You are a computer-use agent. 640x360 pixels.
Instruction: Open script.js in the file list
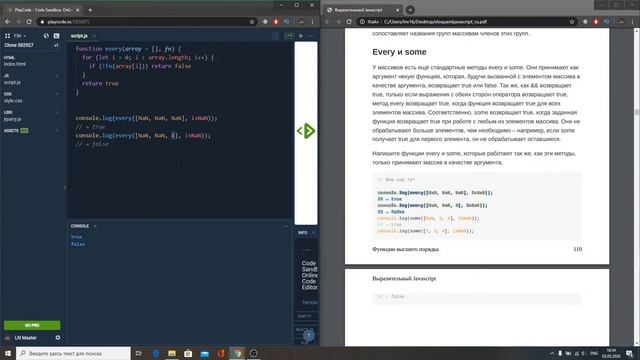click(12, 82)
